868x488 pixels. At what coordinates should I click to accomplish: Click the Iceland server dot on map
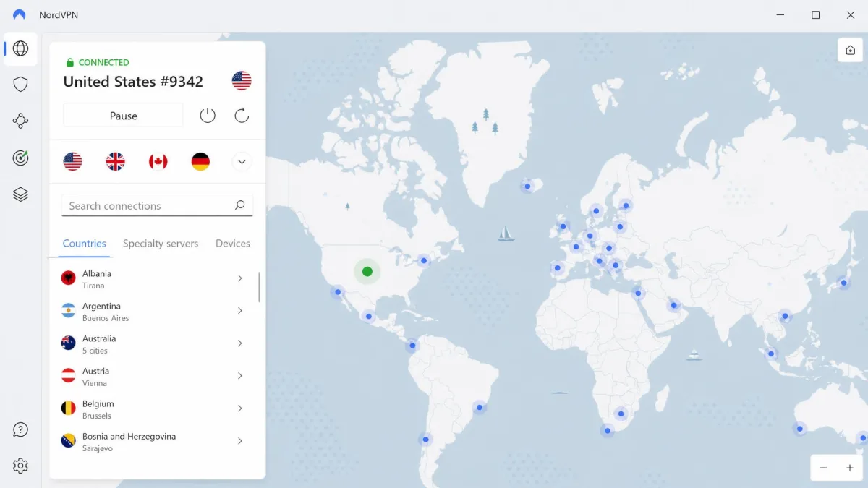point(528,186)
